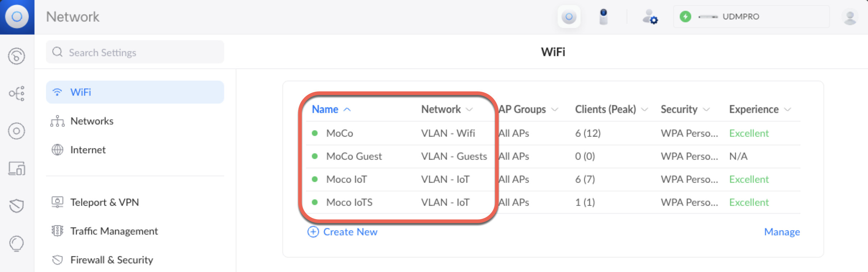Open the UniFi logo home icon
Screen dimensions: 868x272
pos(17,17)
